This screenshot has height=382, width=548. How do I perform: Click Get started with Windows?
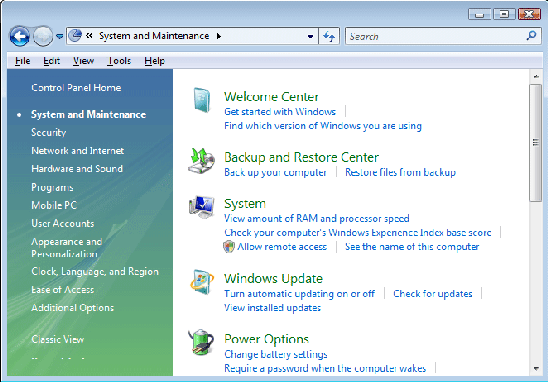[x=280, y=111]
